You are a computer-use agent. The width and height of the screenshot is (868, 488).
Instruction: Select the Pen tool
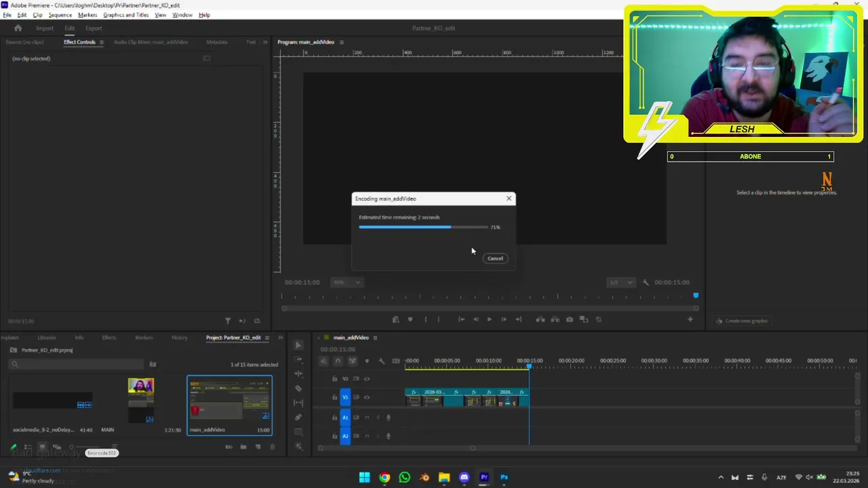pos(298,417)
